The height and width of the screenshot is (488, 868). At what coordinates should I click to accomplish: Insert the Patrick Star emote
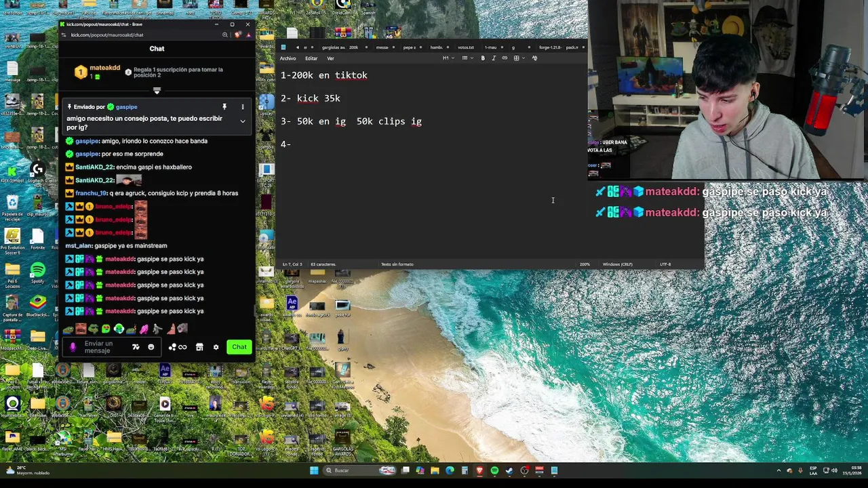tap(170, 329)
